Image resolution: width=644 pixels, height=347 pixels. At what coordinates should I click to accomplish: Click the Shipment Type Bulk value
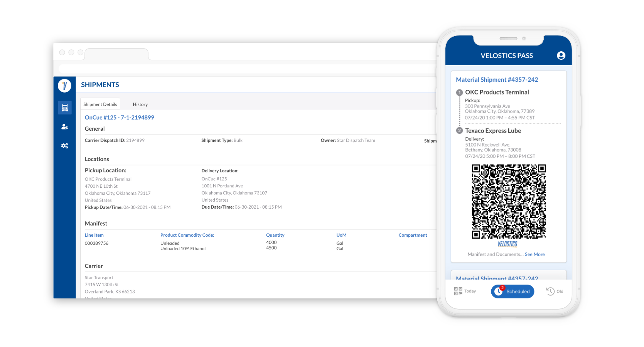238,140
